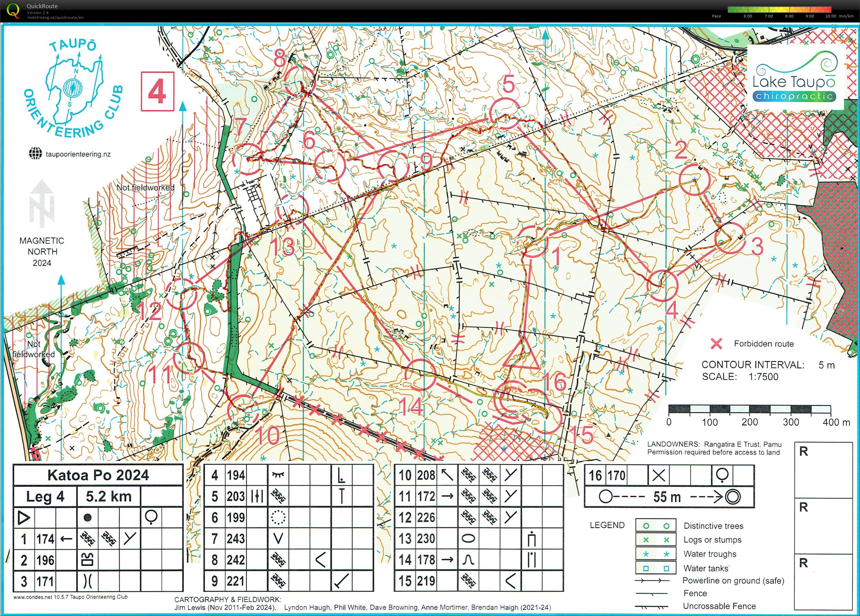Click control circle 11 on the map
Screen dimensions: 860x616
[189, 358]
